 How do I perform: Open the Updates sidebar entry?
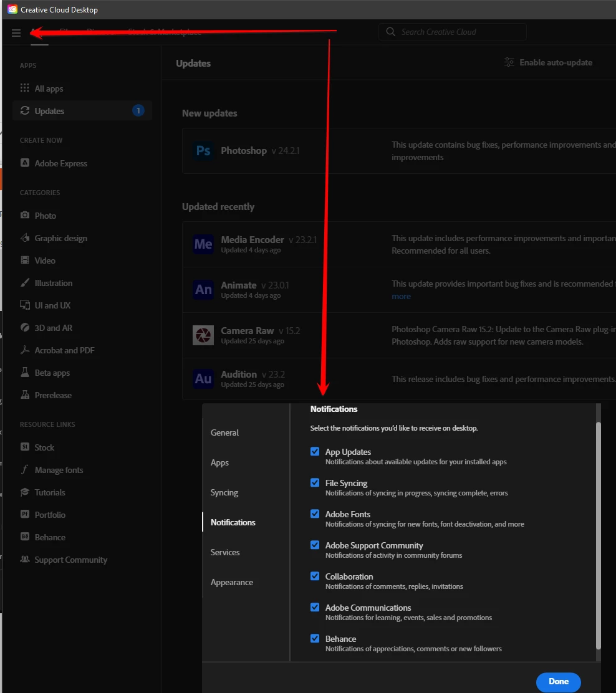[83, 110]
